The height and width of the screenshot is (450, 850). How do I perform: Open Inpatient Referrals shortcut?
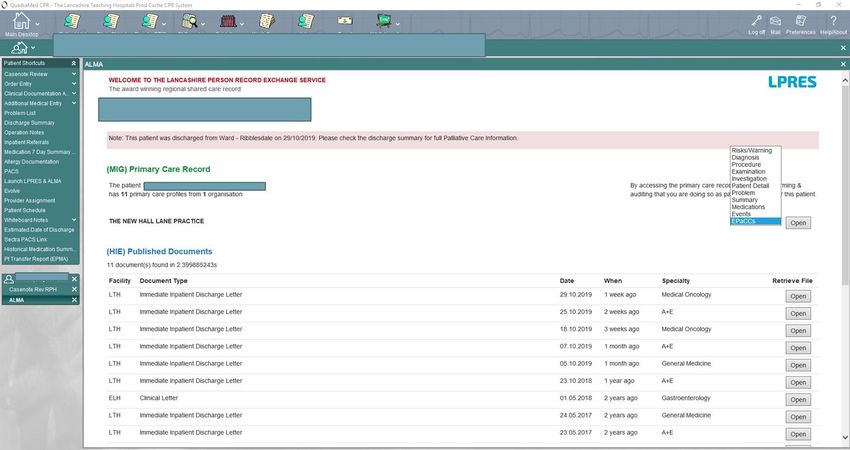(x=27, y=143)
